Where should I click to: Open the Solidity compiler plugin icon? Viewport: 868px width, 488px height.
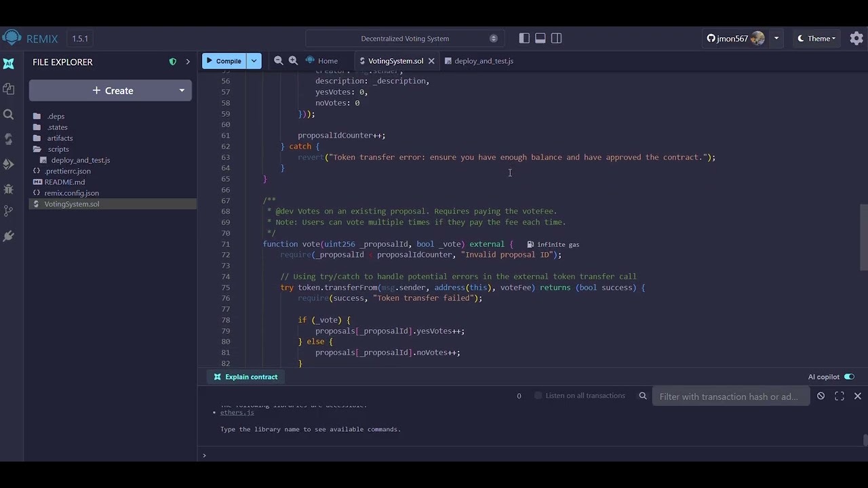tap(9, 139)
